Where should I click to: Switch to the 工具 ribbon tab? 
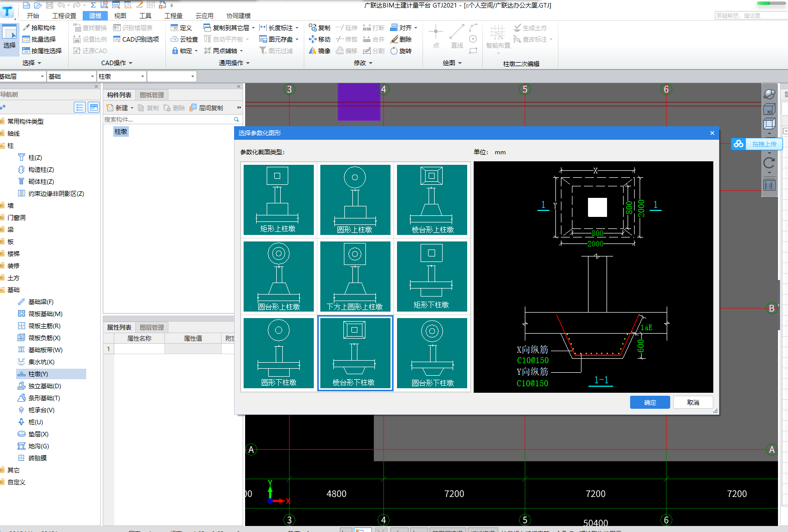tap(145, 16)
